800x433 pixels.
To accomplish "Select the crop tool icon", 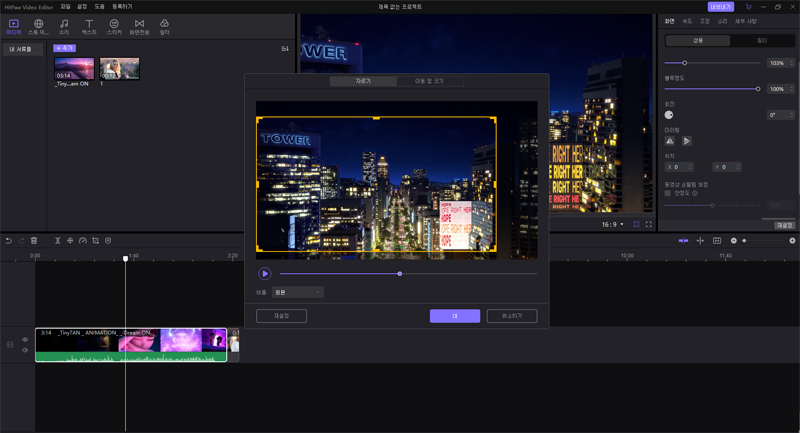I will pos(95,241).
